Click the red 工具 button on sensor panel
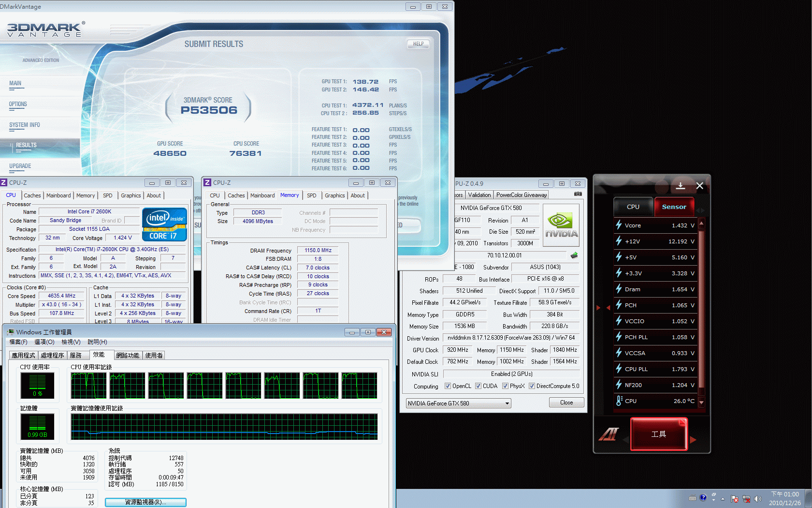 pos(659,434)
